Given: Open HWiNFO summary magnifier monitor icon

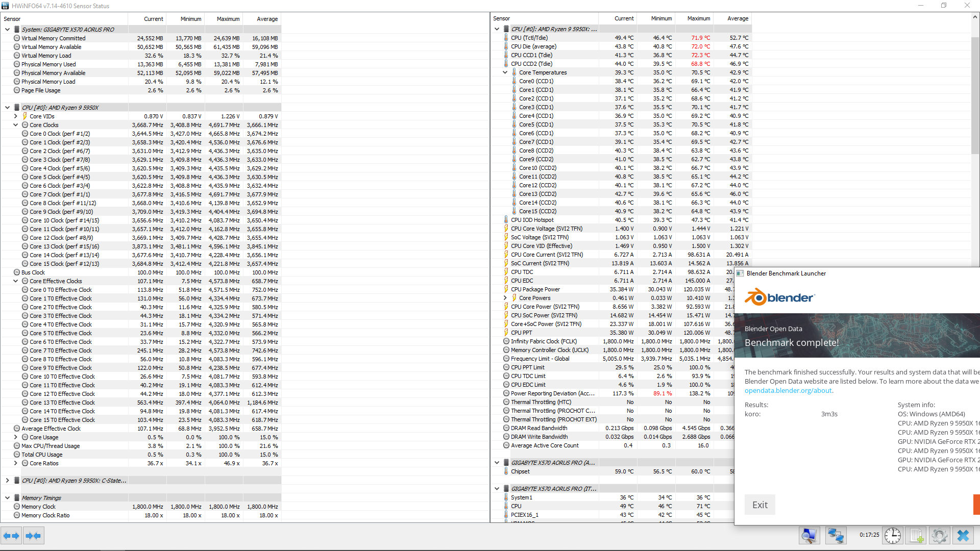Looking at the screenshot, I should (810, 535).
